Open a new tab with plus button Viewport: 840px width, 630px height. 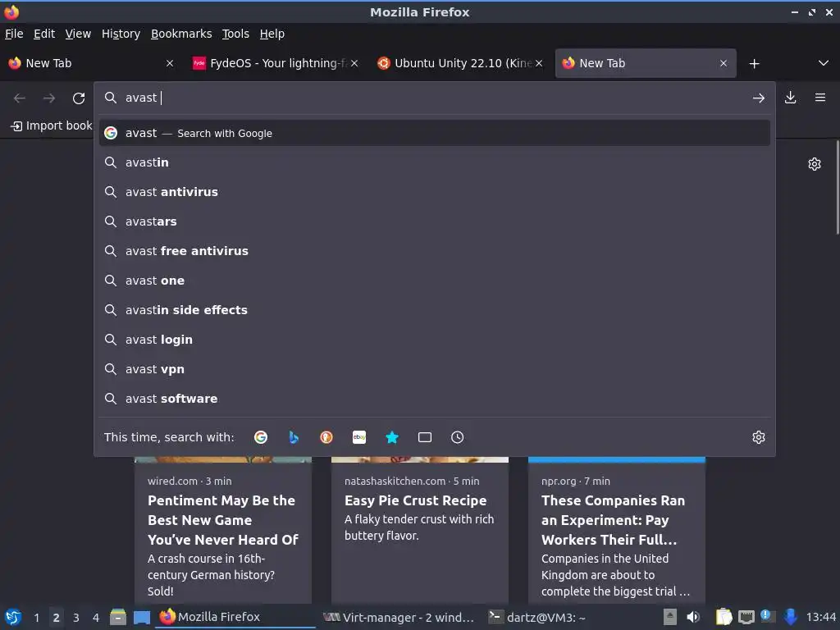[x=755, y=64]
